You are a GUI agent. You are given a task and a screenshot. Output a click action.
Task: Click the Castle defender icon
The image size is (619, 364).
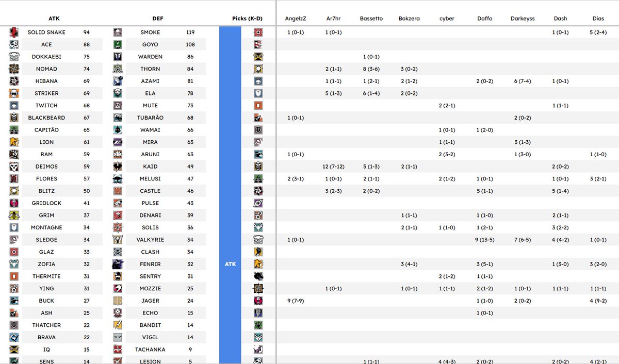(x=118, y=191)
